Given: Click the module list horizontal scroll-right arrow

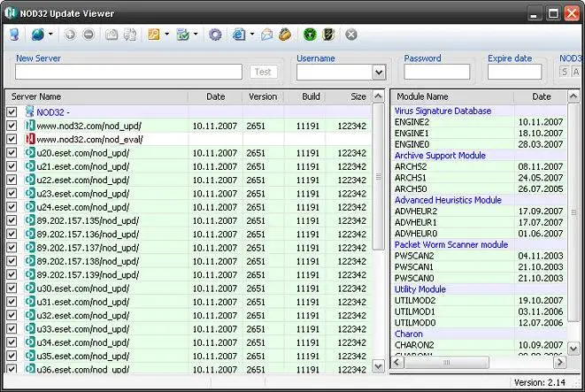Looking at the screenshot, I should (x=559, y=362).
